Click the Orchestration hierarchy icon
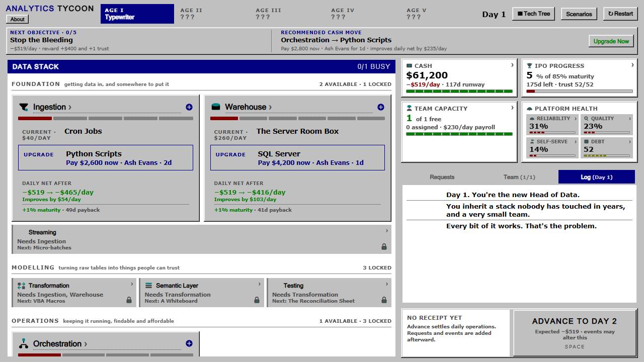The image size is (644, 362). pos(24,344)
